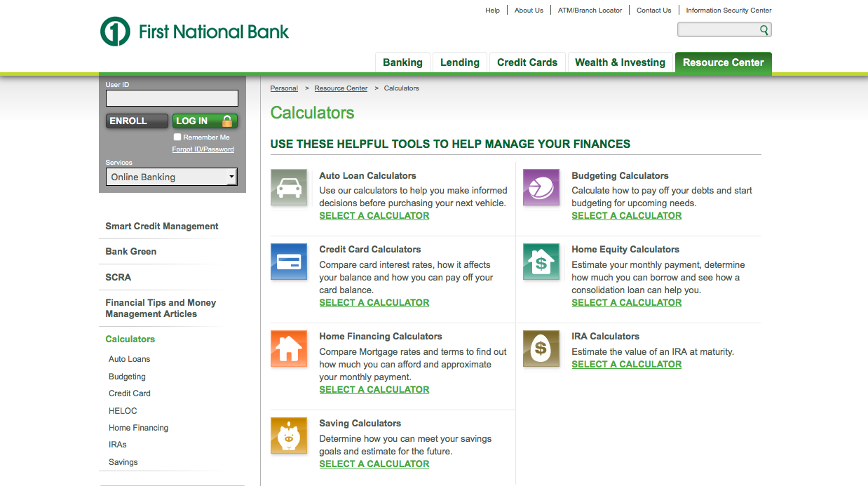Click the Personal breadcrumb link
This screenshot has width=868, height=486.
(x=284, y=88)
